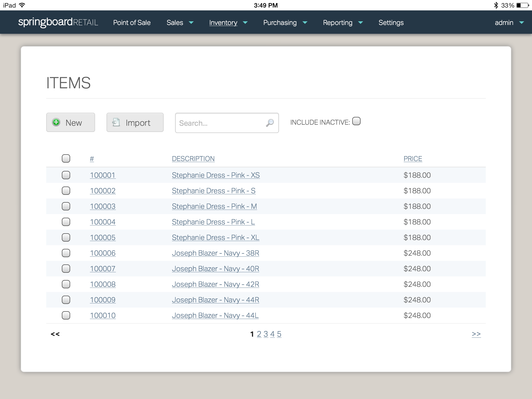The width and height of the screenshot is (532, 399).
Task: Go to next page with >> arrows
Action: [476, 334]
